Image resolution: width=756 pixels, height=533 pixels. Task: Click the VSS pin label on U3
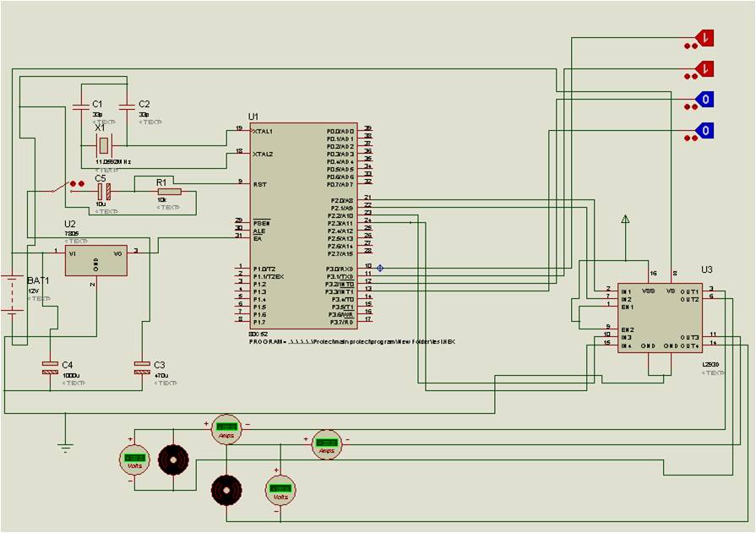point(648,291)
